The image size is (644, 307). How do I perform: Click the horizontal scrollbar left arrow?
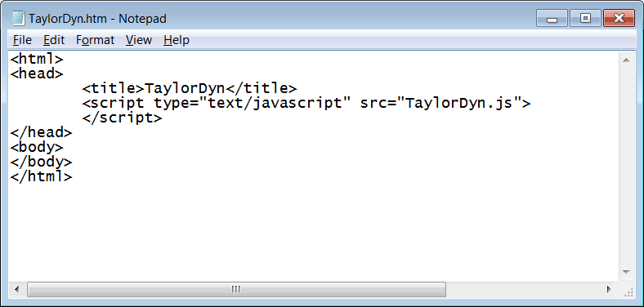point(17,289)
